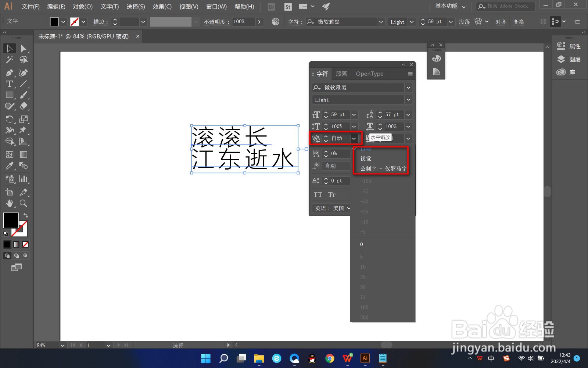Select the Zoom tool
This screenshot has height=368, width=588.
(24, 203)
